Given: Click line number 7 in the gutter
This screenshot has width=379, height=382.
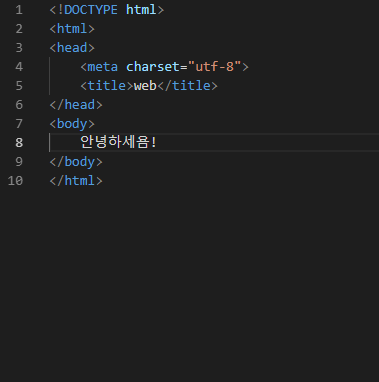Looking at the screenshot, I should (x=19, y=124).
